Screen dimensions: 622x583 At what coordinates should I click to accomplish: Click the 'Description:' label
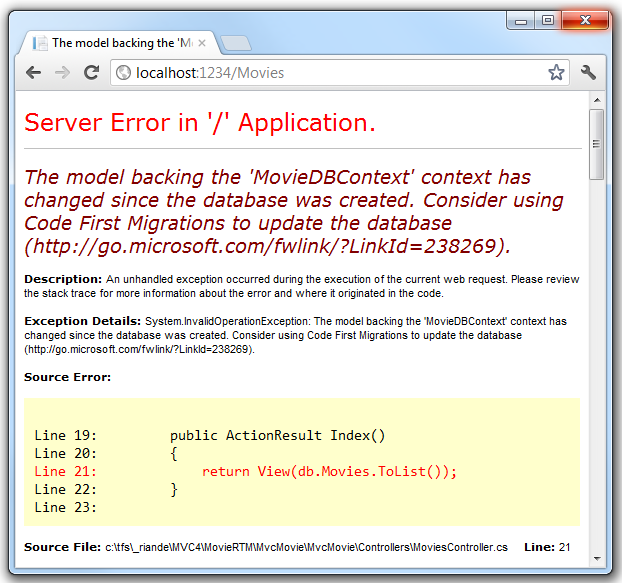point(63,279)
